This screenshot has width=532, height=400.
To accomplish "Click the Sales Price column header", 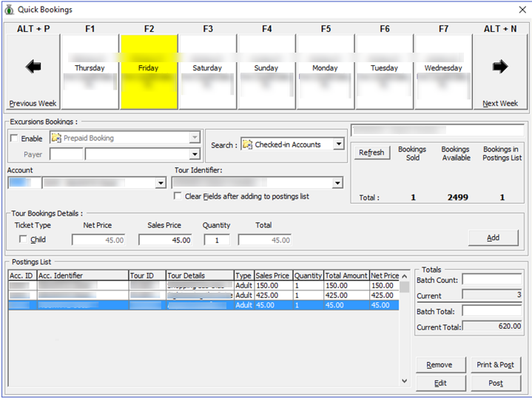I will [x=274, y=276].
